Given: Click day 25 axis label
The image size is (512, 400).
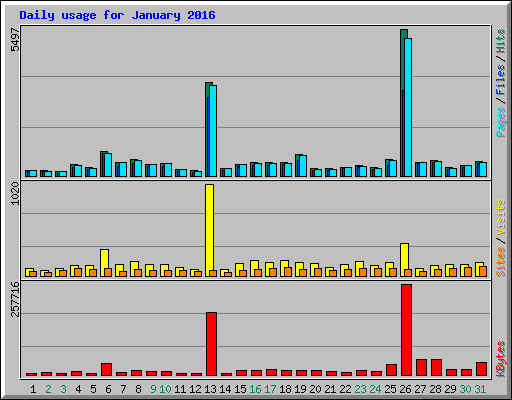Looking at the screenshot, I should tap(390, 389).
